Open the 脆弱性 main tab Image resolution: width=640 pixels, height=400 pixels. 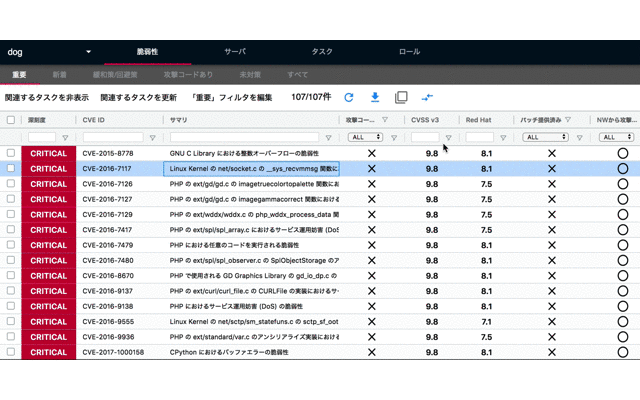[147, 52]
